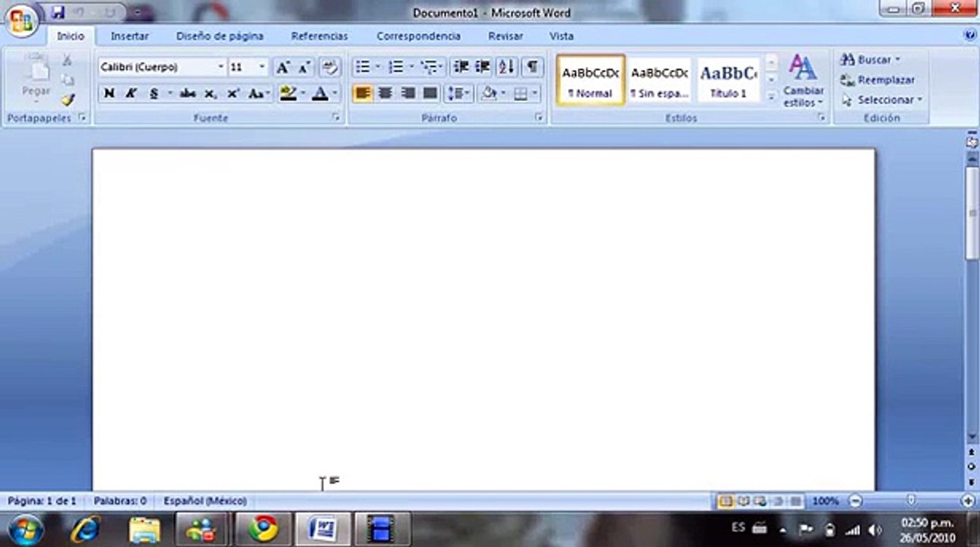
Task: Apply the font color
Action: pyautogui.click(x=321, y=93)
